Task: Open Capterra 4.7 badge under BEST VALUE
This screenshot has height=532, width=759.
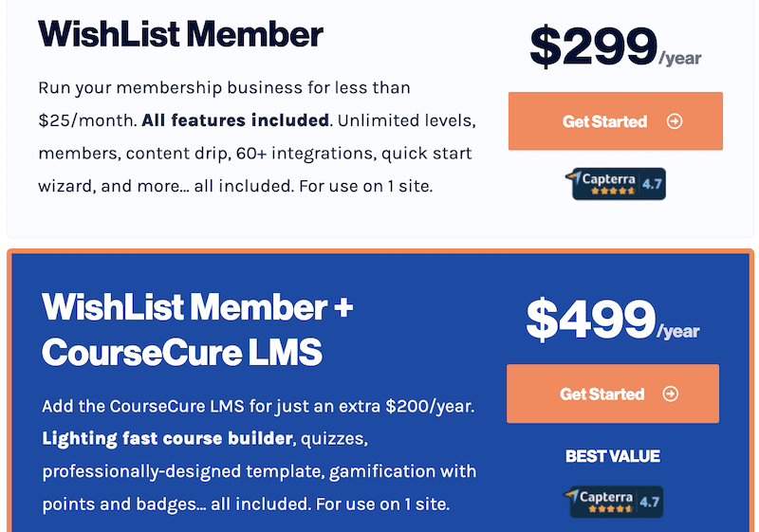Action: (x=613, y=502)
